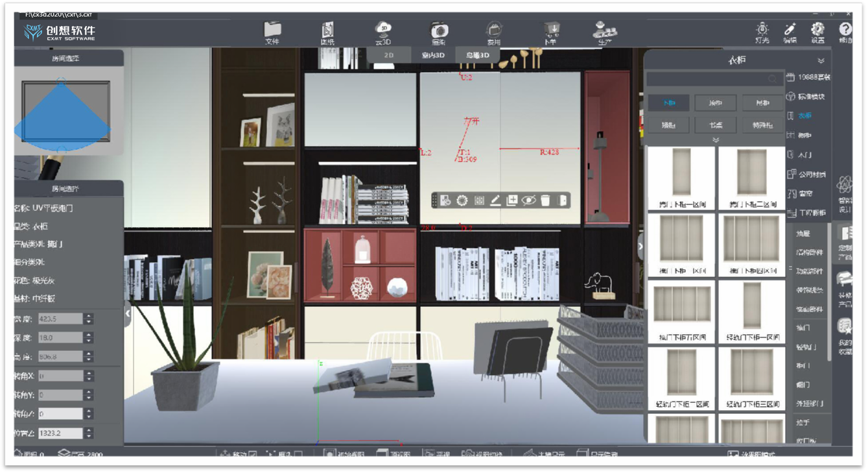The image size is (868, 473).
Task: Click trash delete icon in floating toolbar
Action: pyautogui.click(x=546, y=200)
